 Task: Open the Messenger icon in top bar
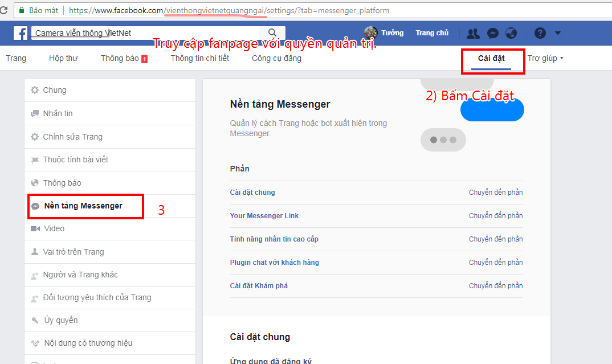493,33
